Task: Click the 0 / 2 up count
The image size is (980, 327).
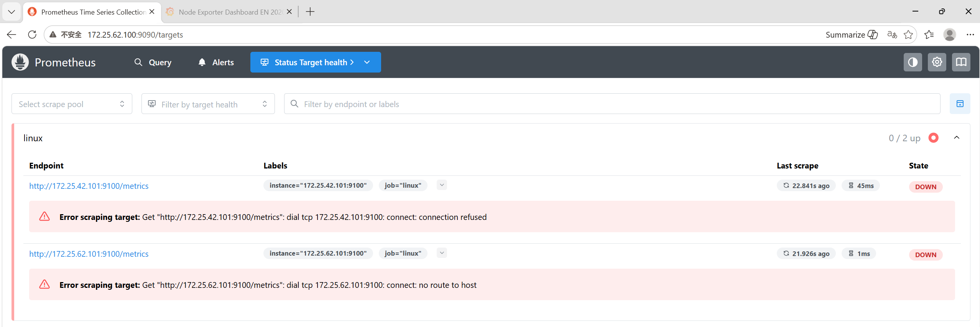Action: [904, 138]
